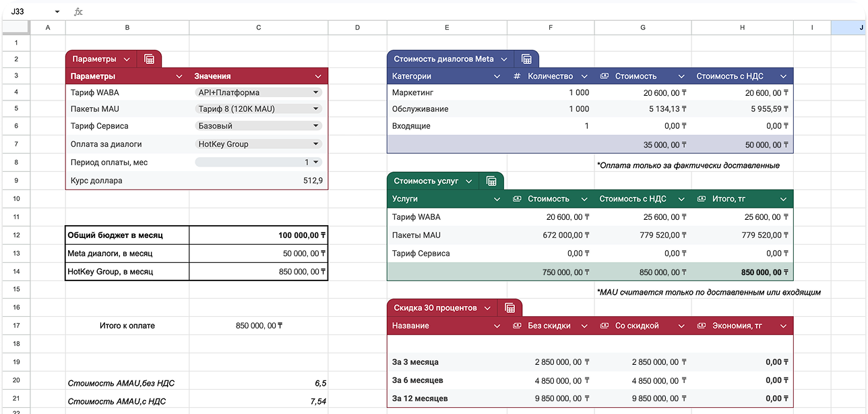Click the Обслуживание category cell

447,109
